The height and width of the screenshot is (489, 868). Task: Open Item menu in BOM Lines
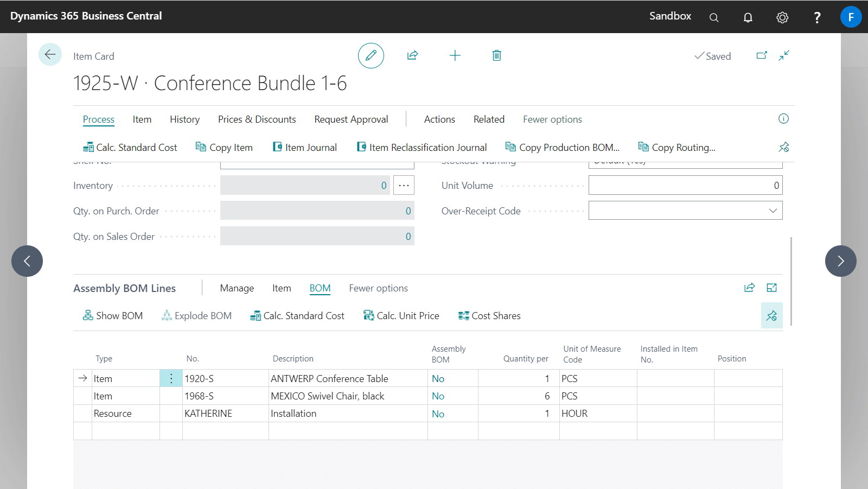[282, 288]
